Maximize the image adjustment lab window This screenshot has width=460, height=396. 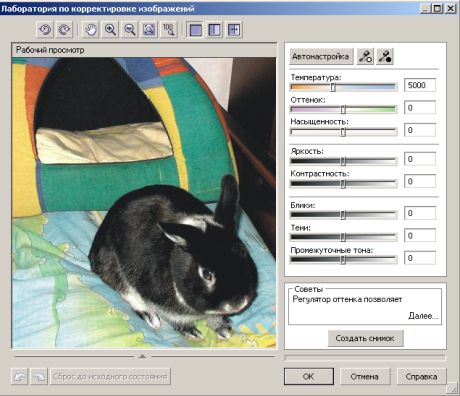[x=438, y=8]
